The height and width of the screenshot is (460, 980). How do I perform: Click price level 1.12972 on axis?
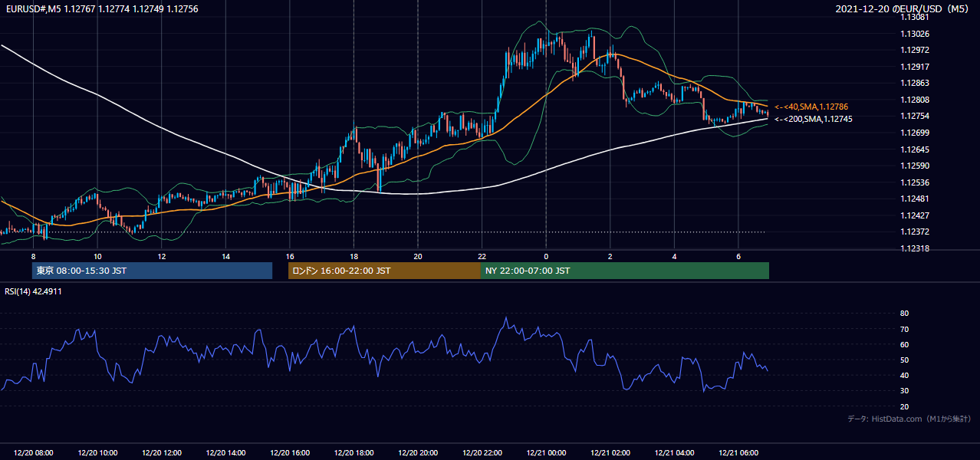pos(915,50)
